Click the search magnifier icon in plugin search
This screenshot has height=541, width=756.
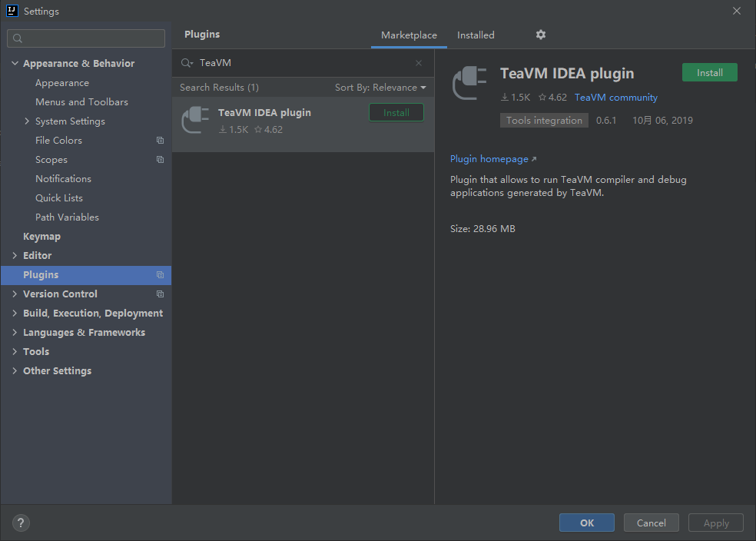coord(187,63)
